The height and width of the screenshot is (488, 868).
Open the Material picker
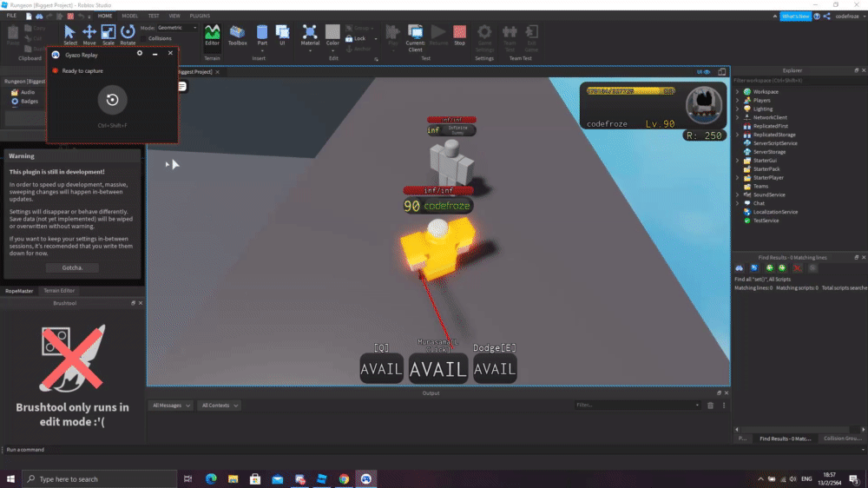pyautogui.click(x=310, y=36)
